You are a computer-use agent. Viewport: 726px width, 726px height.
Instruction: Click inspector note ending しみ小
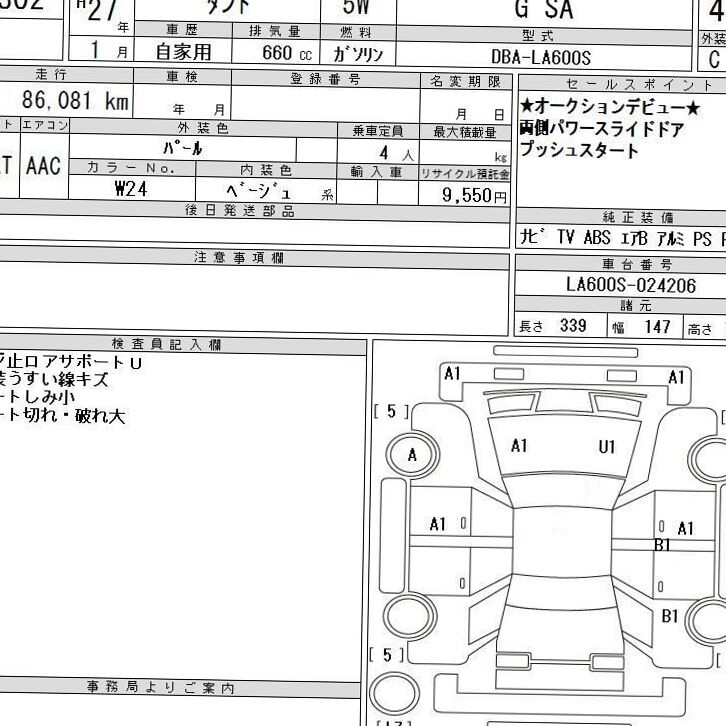[37, 397]
